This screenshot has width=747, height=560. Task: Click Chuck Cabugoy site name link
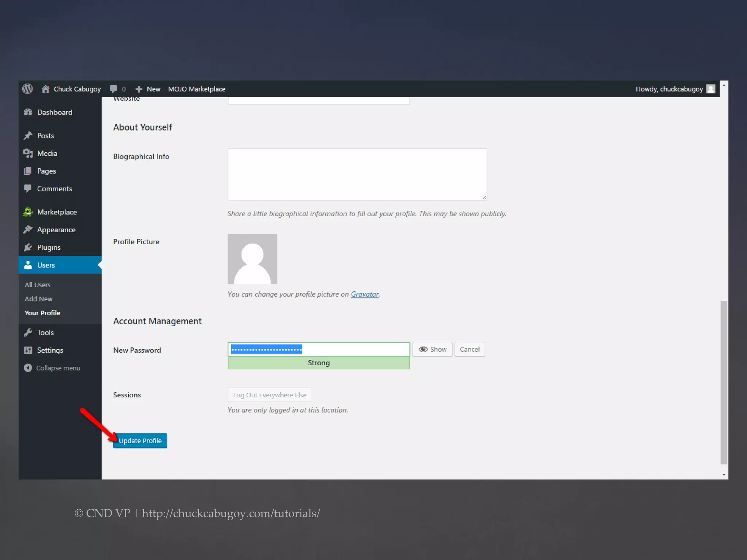coord(77,89)
